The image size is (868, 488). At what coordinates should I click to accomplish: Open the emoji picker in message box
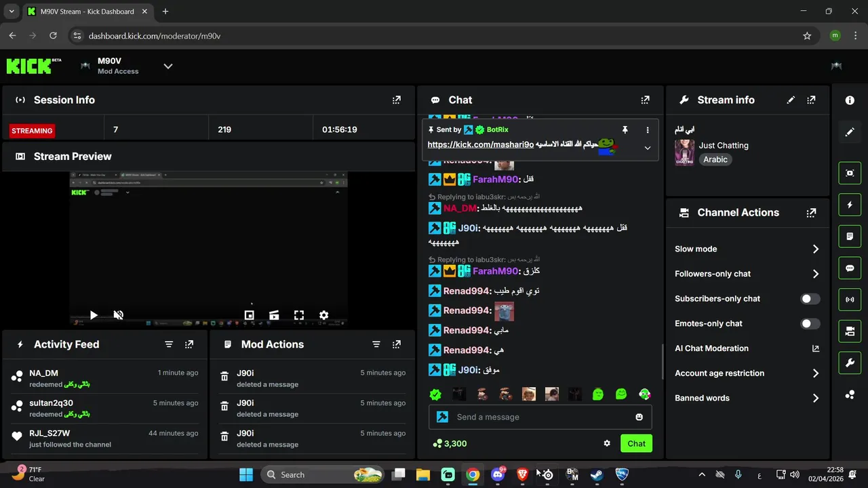tap(639, 417)
